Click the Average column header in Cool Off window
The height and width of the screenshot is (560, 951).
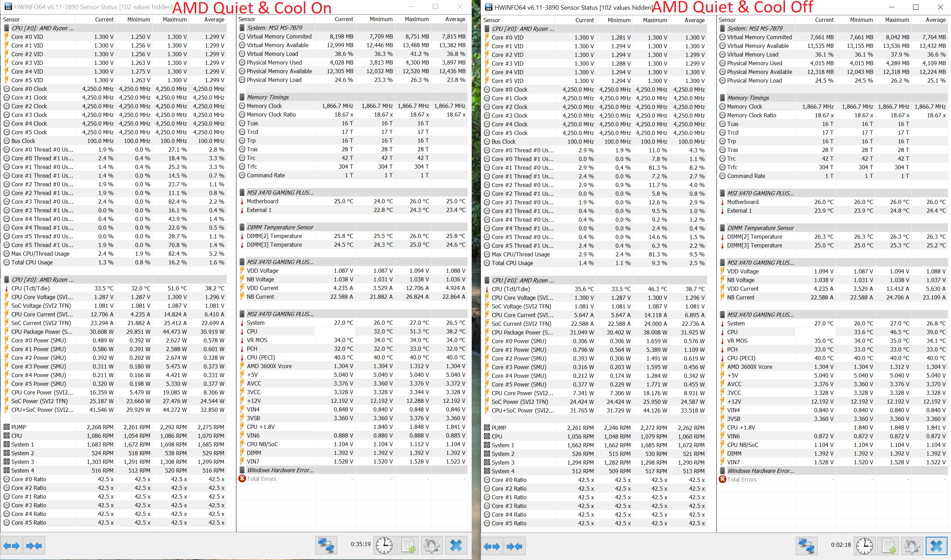coord(694,20)
